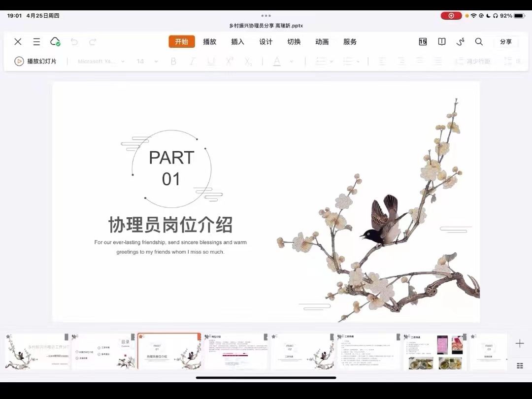Open the hamburger menu in the toolbar
Screen dimensions: 532x399
pos(36,42)
